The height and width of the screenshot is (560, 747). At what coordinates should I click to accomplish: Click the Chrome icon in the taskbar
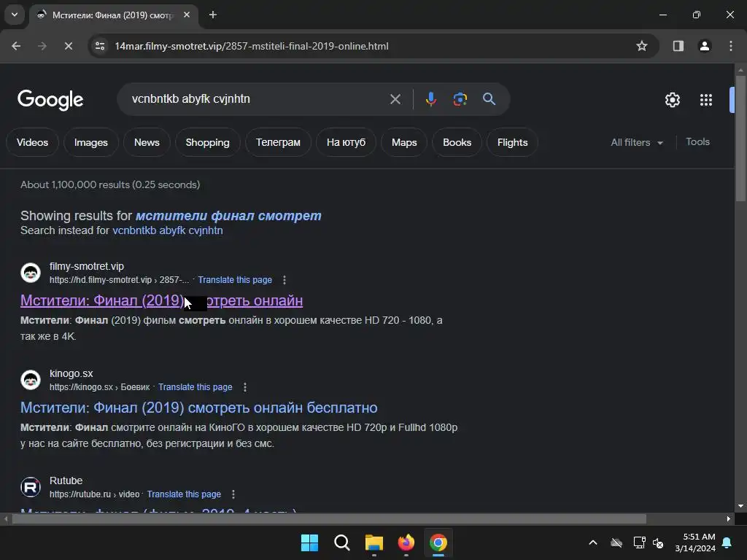(x=438, y=542)
